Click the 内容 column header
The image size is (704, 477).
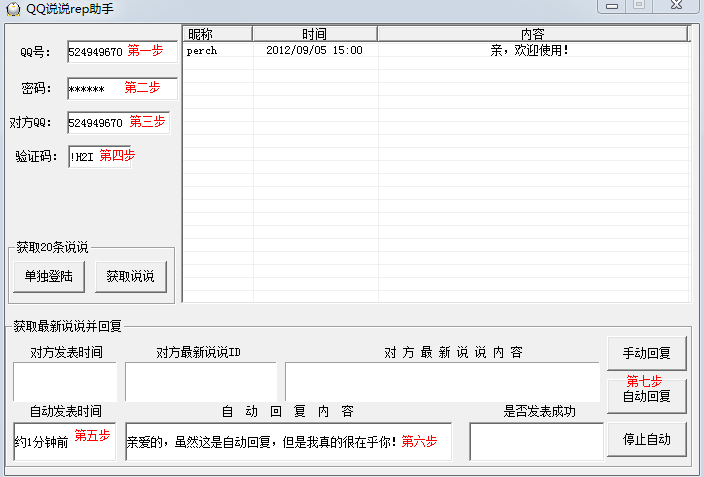point(532,34)
